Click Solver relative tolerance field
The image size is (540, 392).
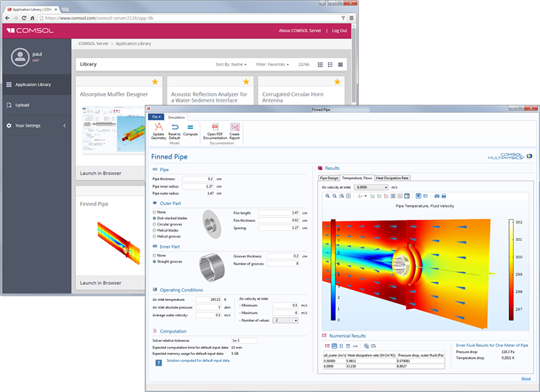[244, 340]
